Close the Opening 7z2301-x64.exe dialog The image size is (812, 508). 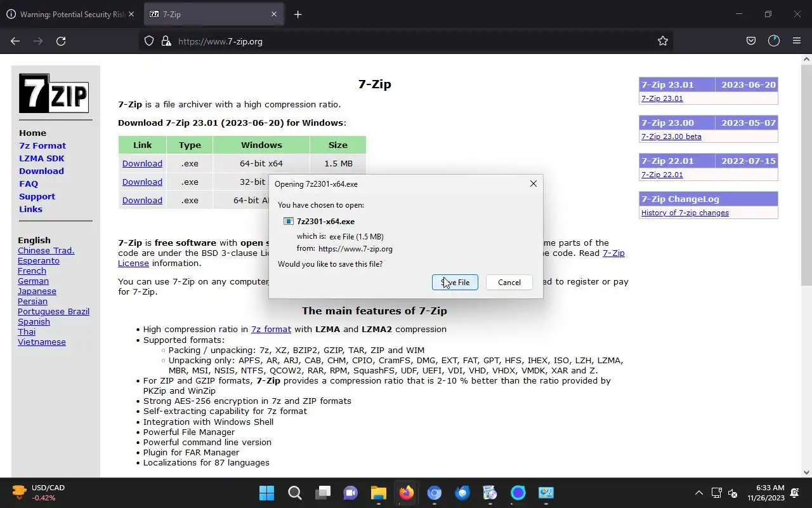pos(533,184)
